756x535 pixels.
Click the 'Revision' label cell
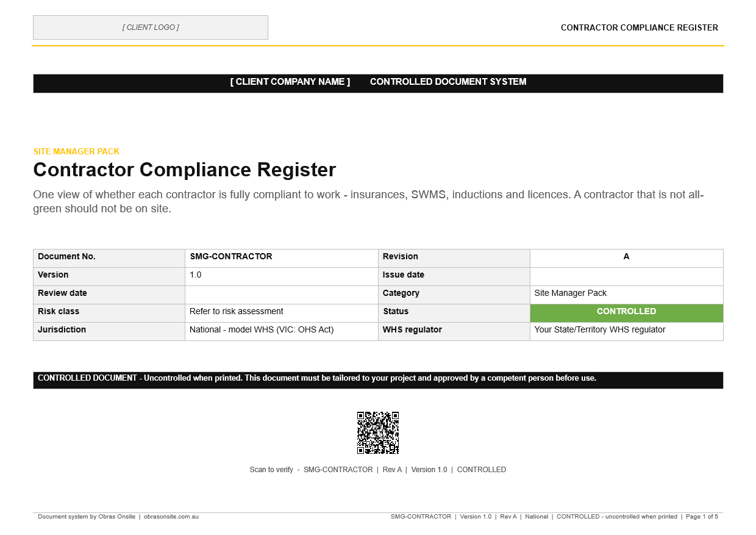[x=454, y=258]
